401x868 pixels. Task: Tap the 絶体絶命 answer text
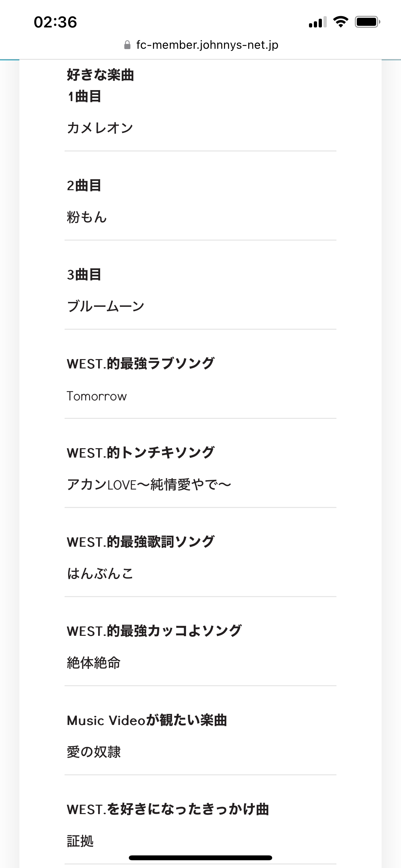click(x=94, y=663)
